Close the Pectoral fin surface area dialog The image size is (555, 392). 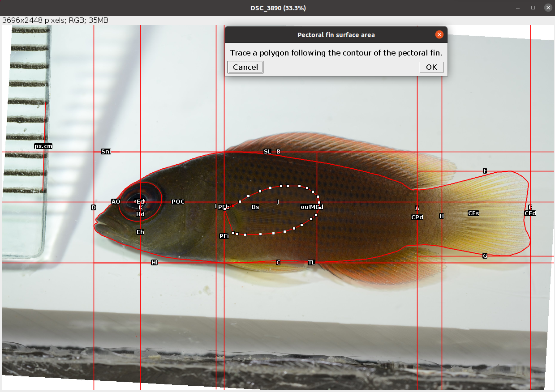pos(439,34)
